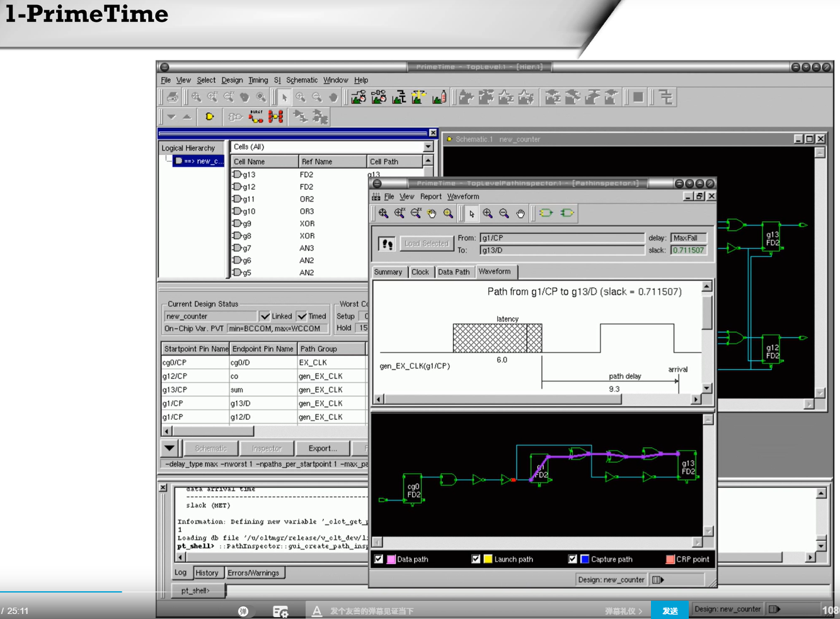Viewport: 840px width, 619px height.
Task: Click the footprints icon in Path Inspector
Action: point(387,244)
